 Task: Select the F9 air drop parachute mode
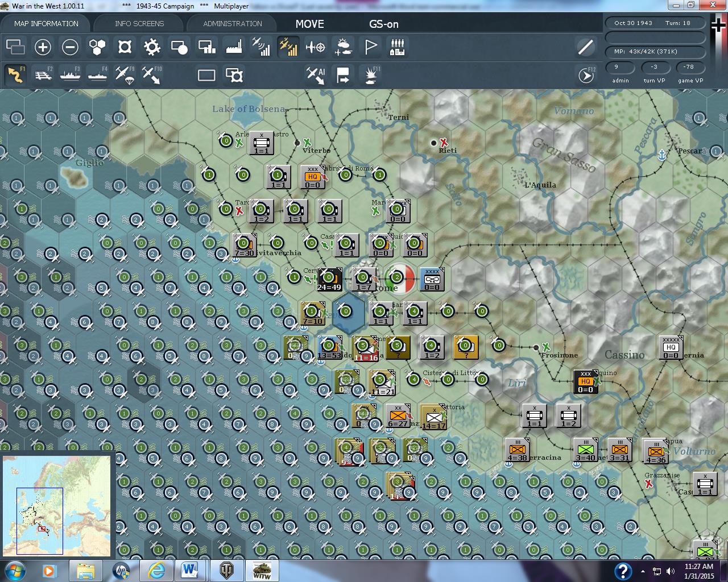(125, 75)
